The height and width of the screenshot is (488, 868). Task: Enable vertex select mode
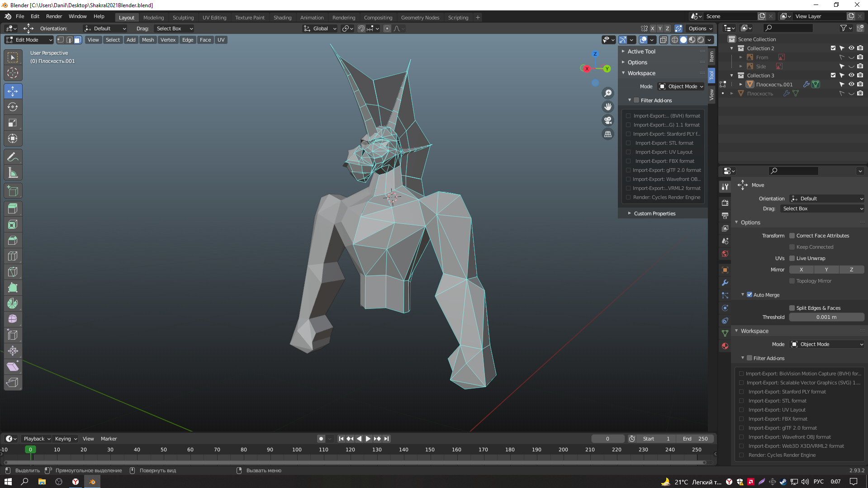(x=61, y=40)
